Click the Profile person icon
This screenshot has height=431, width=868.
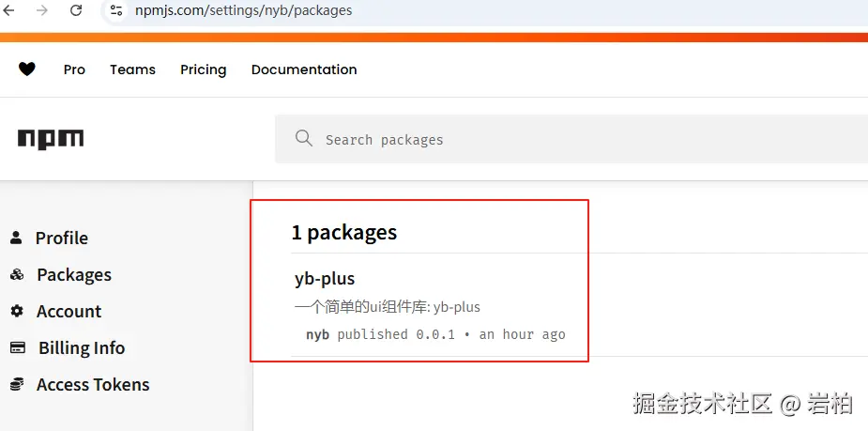coord(16,238)
